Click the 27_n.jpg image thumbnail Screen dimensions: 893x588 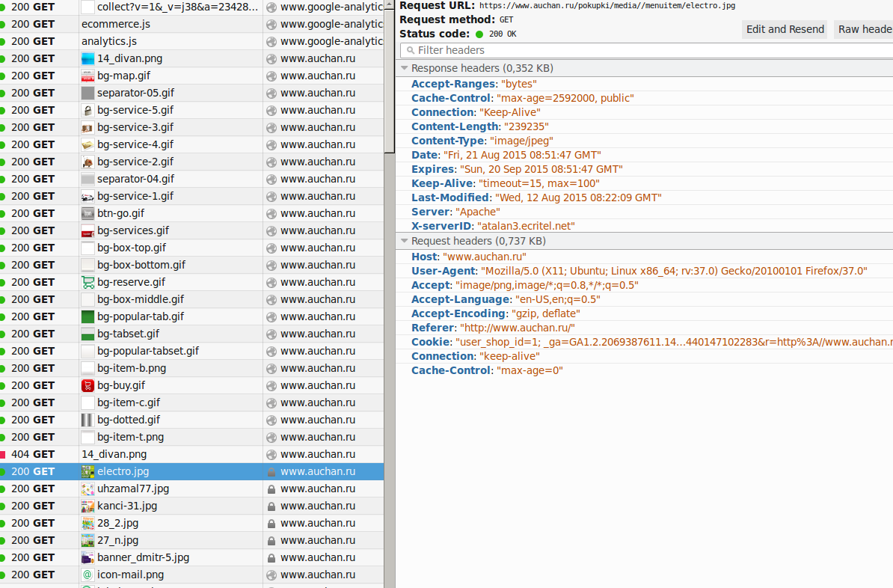tap(88, 540)
